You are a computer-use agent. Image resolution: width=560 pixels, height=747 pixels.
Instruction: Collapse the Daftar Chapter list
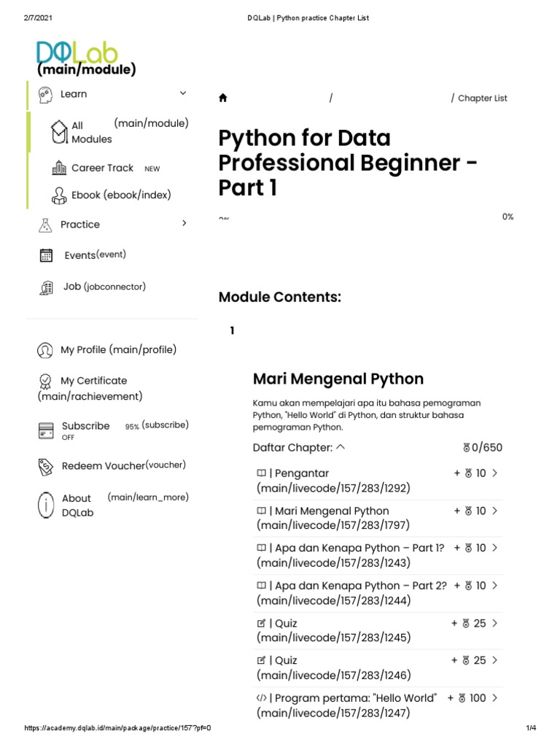pos(341,448)
